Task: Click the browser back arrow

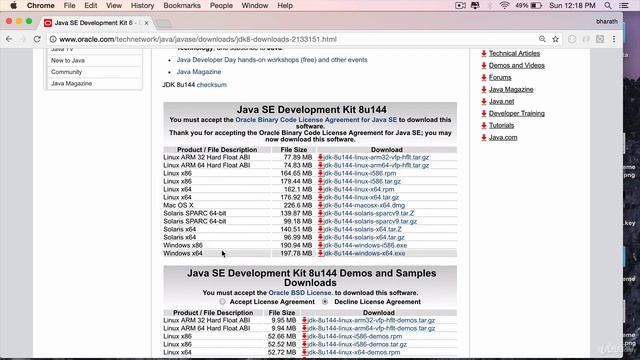Action: pos(9,39)
